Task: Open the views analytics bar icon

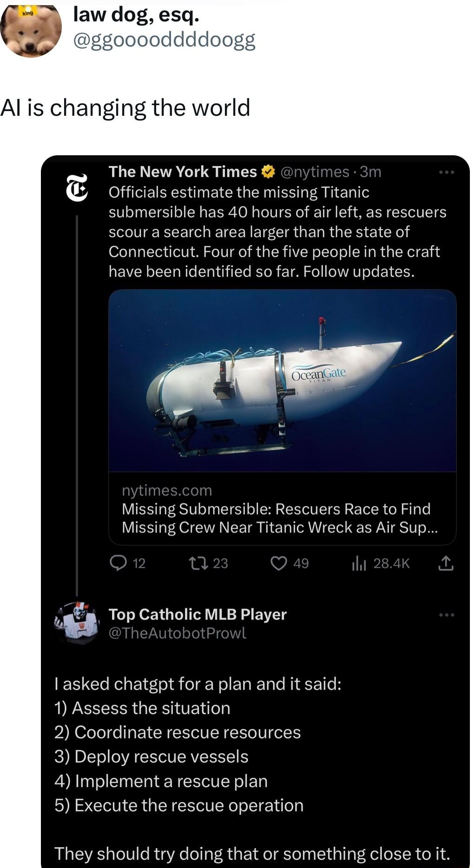Action: (x=359, y=563)
